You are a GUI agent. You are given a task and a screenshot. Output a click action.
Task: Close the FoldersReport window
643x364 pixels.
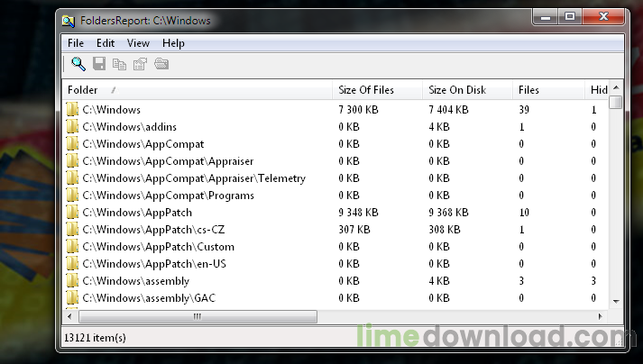[x=603, y=17]
